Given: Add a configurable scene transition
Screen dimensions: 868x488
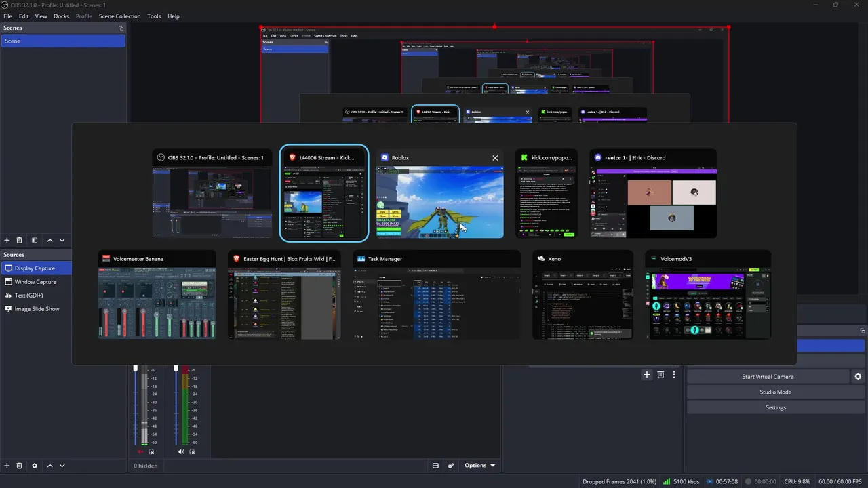Looking at the screenshot, I should 647,374.
